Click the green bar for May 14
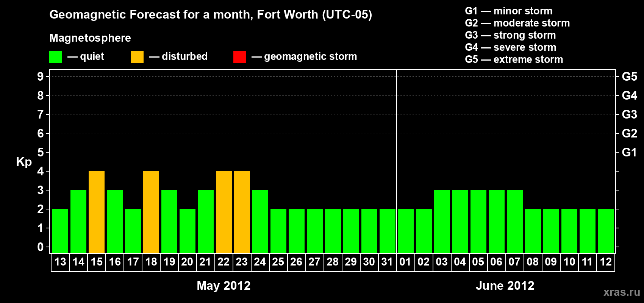This screenshot has width=644, height=303. click(x=78, y=222)
